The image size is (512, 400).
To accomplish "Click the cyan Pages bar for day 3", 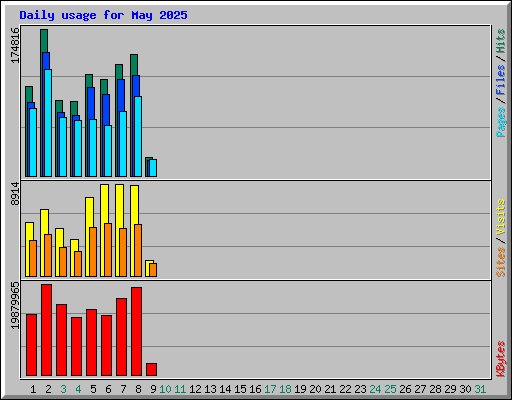I will (63, 147).
